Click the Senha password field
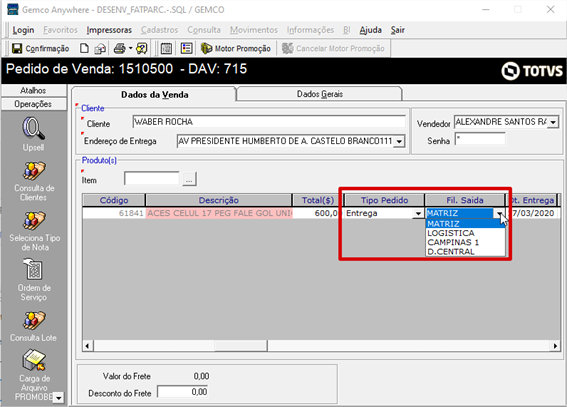Screen dimensions: 567x407 click(480, 139)
